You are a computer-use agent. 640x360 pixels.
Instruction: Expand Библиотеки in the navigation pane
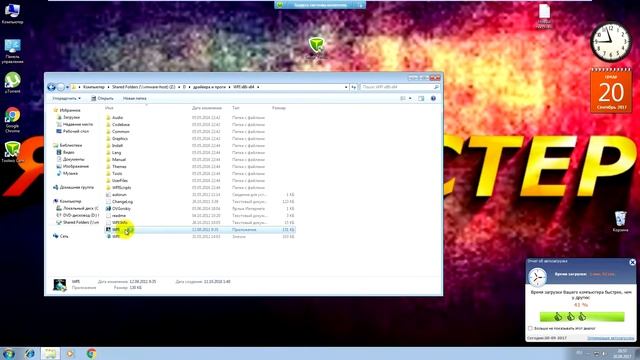[x=71, y=145]
